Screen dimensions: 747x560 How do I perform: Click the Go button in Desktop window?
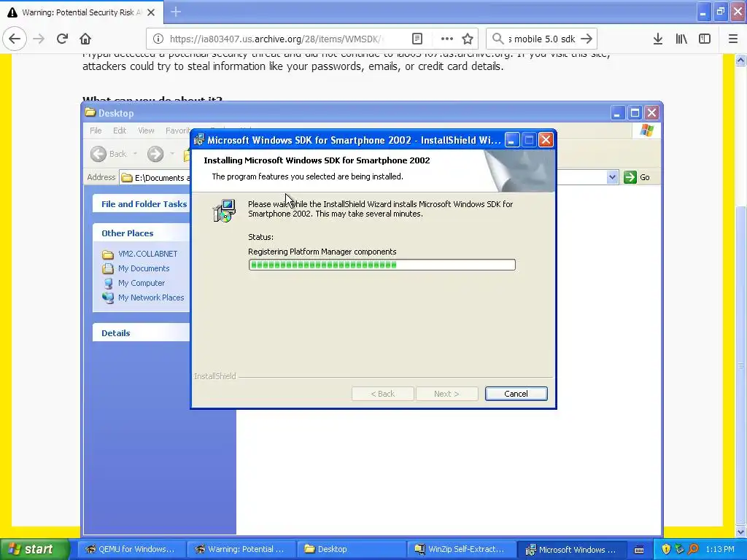[637, 177]
